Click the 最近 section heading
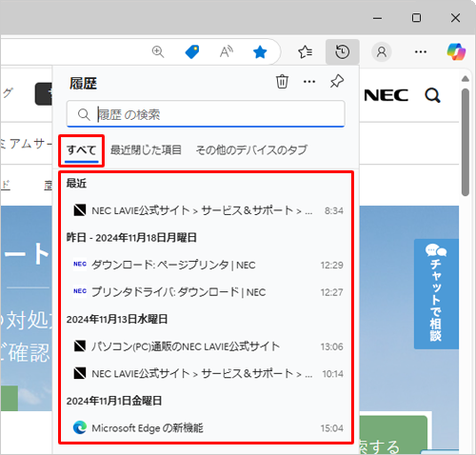 76,184
